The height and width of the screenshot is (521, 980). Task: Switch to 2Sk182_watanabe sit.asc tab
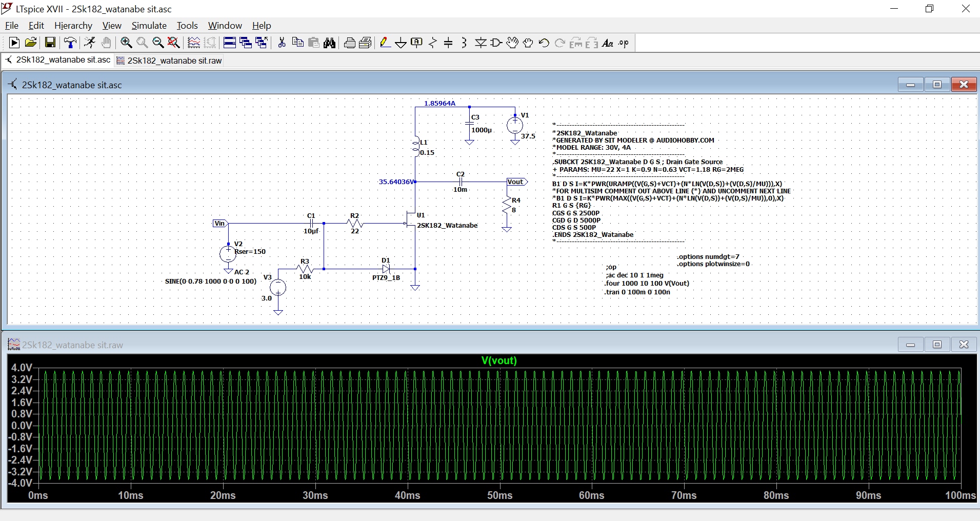[x=58, y=60]
